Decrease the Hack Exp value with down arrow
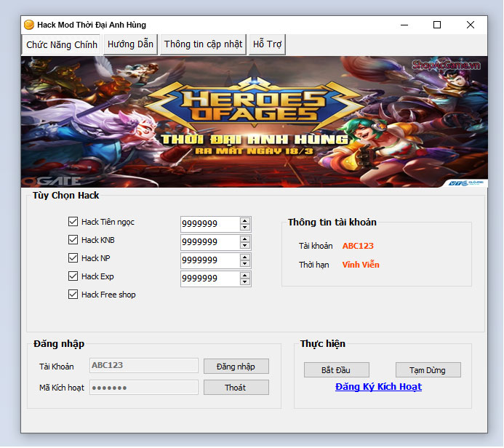The image size is (504, 448). click(x=245, y=282)
